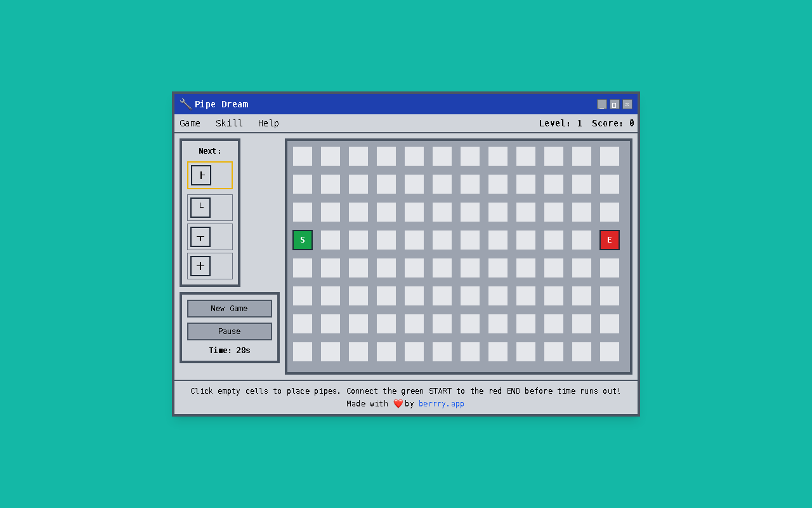812x508 pixels.
Task: Click the Time 28s countdown label
Action: [x=229, y=350]
